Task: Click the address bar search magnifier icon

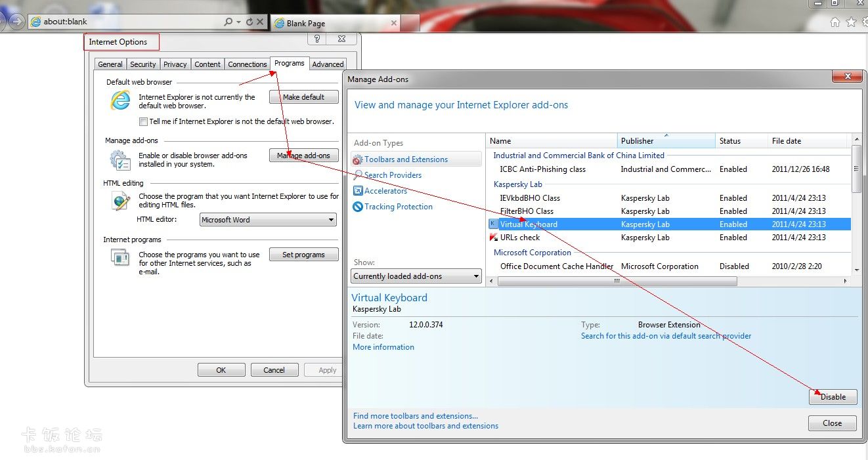Action: coord(228,22)
